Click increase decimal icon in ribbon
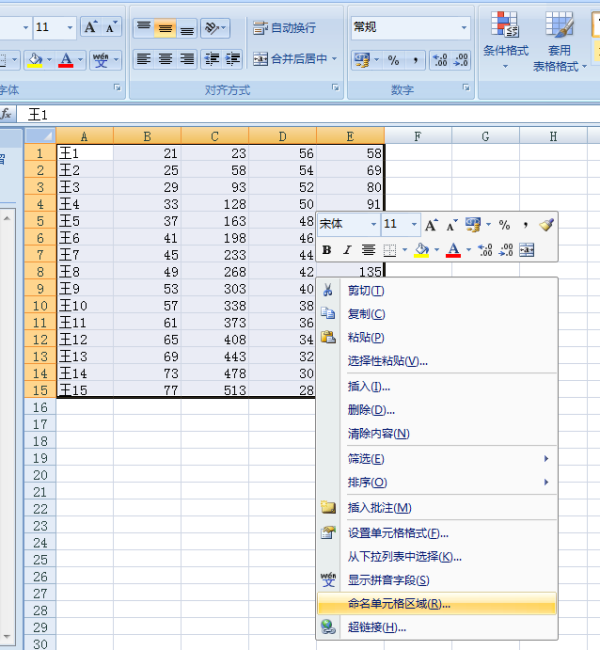 pos(439,60)
